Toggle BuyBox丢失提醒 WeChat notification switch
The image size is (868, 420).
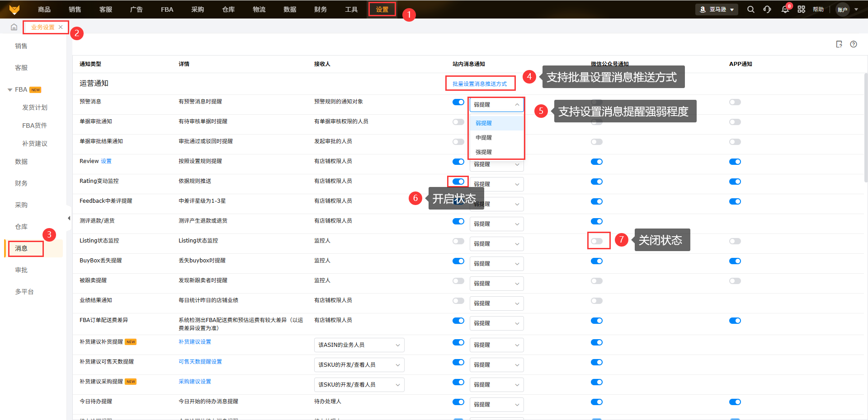tap(597, 261)
